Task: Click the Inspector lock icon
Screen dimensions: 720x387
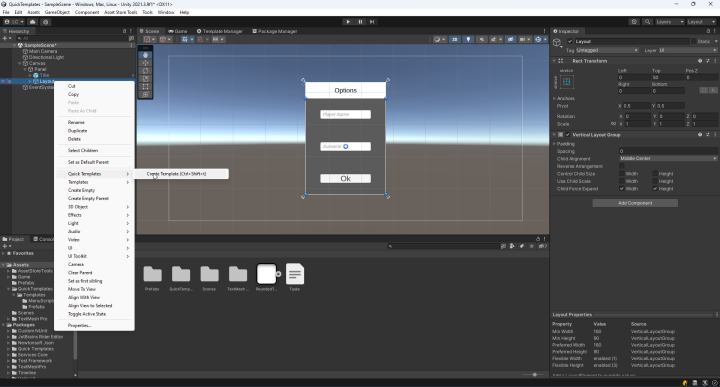Action: pos(708,31)
